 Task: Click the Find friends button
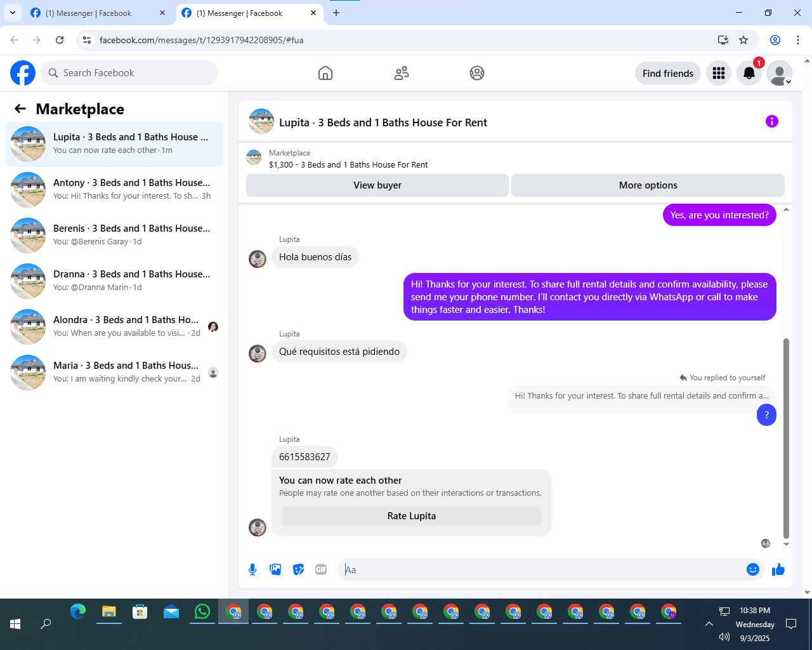pos(668,74)
